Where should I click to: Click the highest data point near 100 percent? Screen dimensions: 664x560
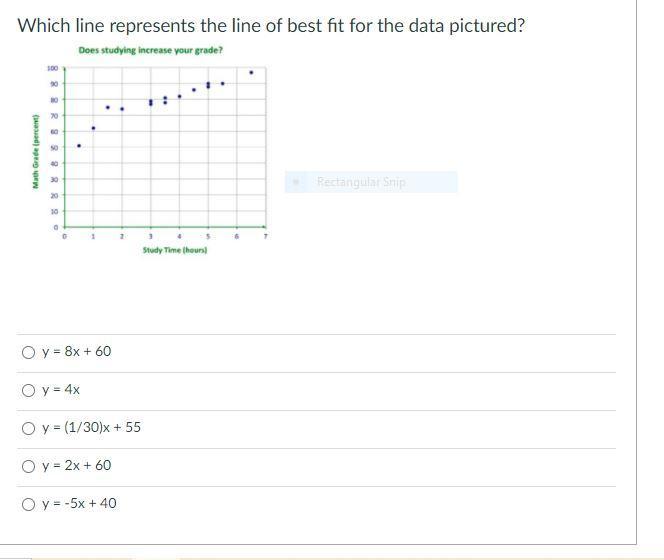pyautogui.click(x=251, y=72)
